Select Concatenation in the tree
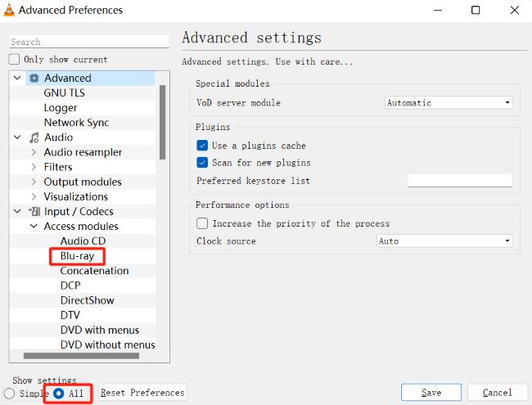 pyautogui.click(x=94, y=271)
